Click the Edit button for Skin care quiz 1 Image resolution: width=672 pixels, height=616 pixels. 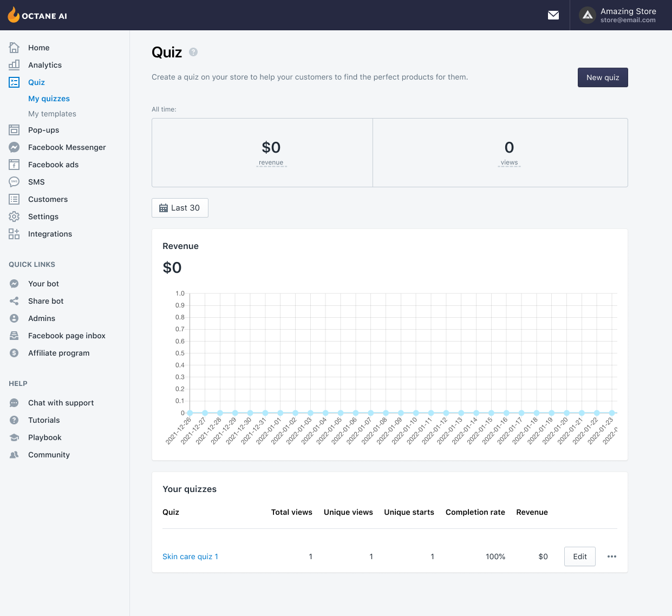click(579, 556)
